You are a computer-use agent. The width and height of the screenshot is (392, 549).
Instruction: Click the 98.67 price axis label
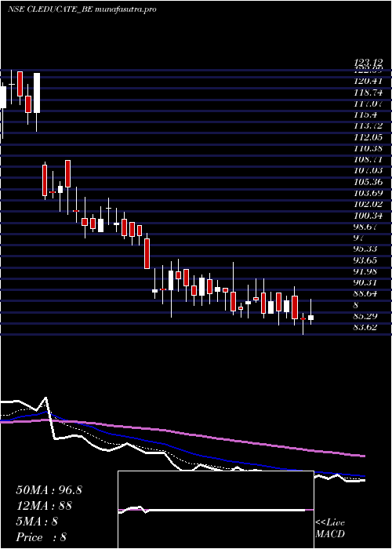365,227
